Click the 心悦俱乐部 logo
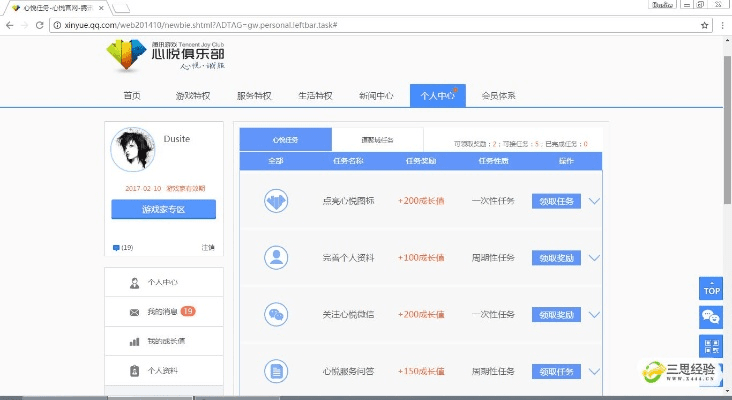 tap(165, 55)
